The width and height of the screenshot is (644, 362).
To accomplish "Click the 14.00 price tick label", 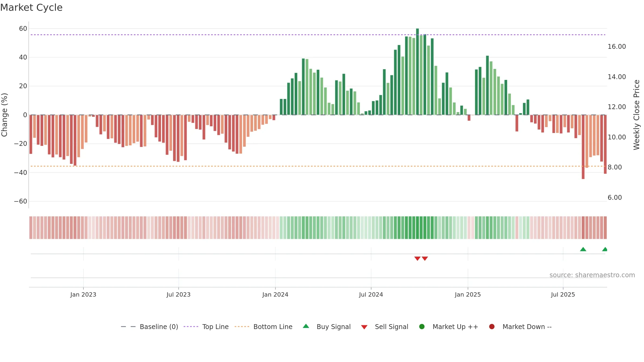I will tap(617, 77).
